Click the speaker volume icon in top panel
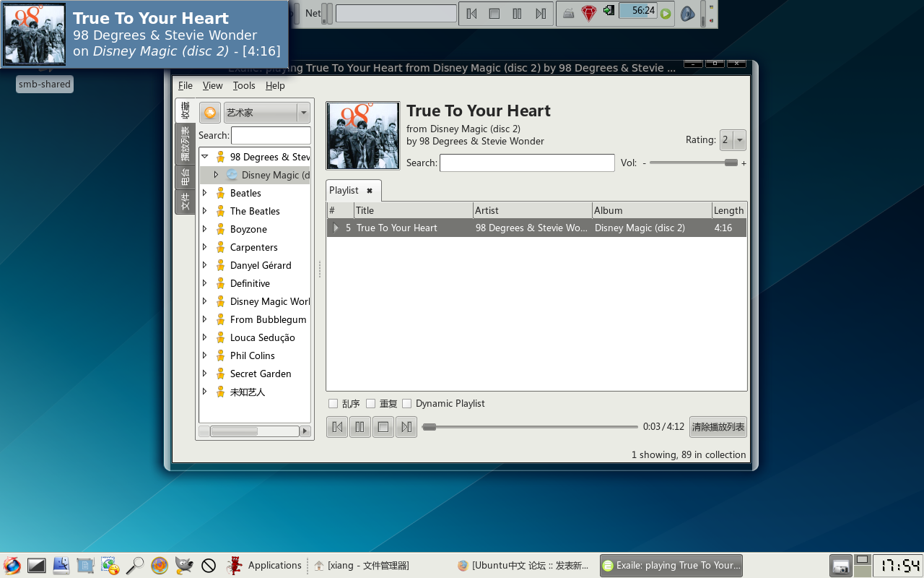The height and width of the screenshot is (578, 924). pyautogui.click(x=687, y=13)
